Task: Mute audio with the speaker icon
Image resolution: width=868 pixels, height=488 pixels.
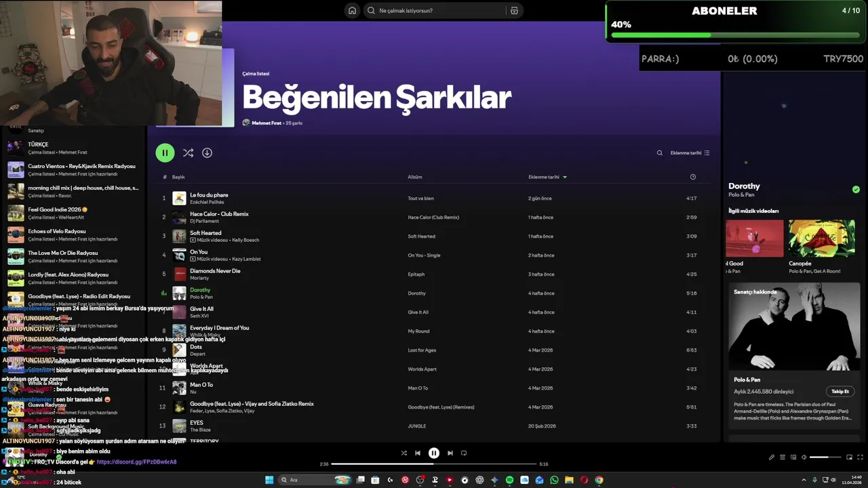Action: pos(804,457)
